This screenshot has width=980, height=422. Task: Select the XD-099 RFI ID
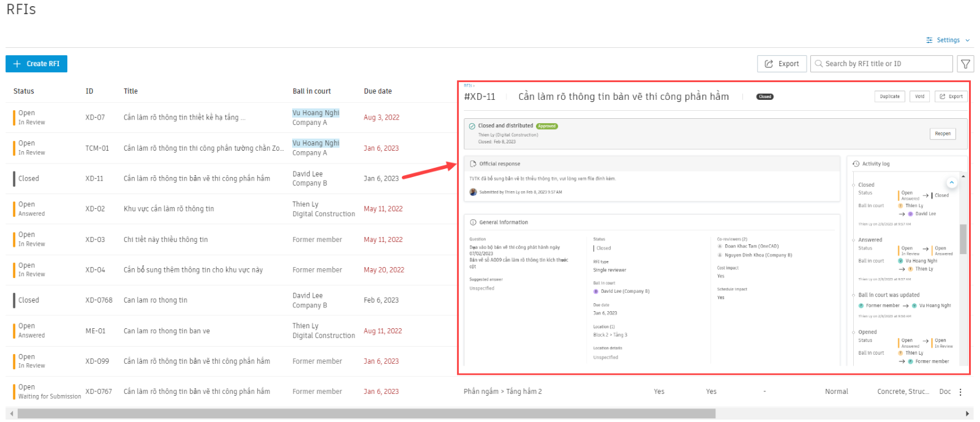click(x=97, y=361)
